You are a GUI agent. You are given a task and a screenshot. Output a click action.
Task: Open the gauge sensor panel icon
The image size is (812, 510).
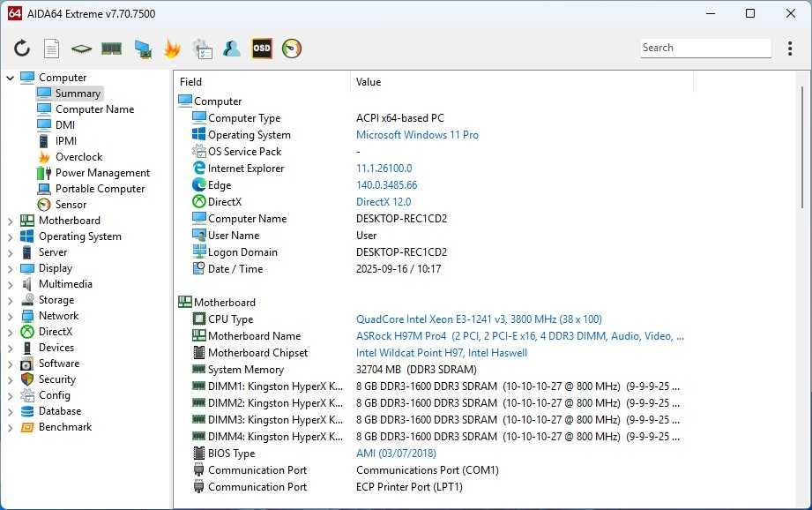click(292, 49)
